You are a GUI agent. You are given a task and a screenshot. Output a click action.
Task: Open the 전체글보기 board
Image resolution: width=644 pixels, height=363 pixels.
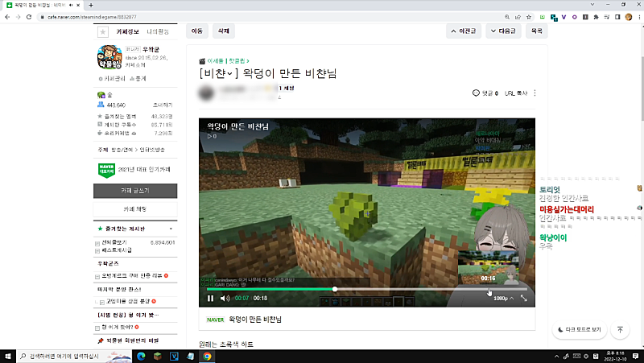(x=114, y=243)
